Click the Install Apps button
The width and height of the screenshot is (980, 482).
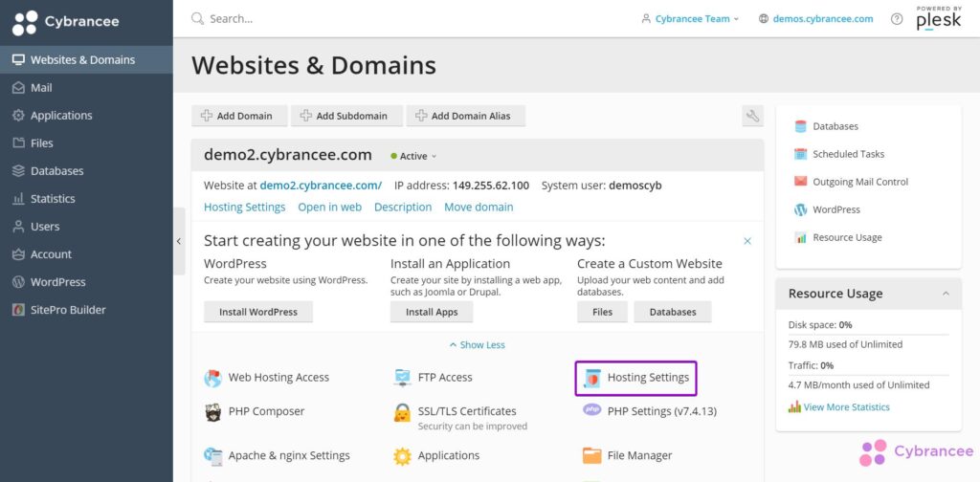click(432, 312)
